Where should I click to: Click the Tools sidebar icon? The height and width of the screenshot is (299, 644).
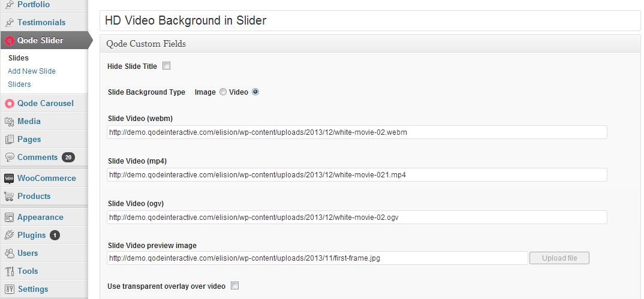(10, 271)
